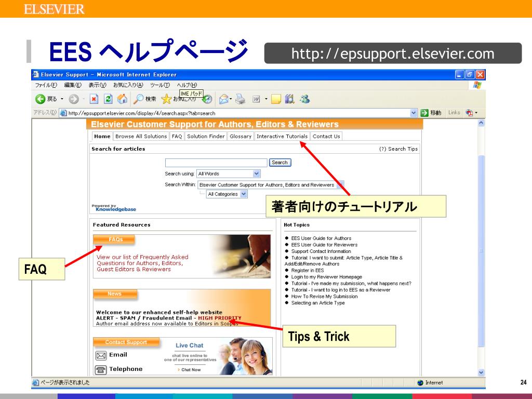532x399 pixels.
Task: Click the Research books toolbar icon
Action: 289,99
